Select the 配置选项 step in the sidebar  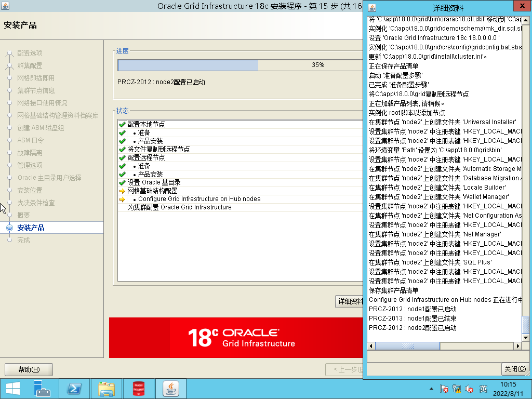tap(30, 54)
